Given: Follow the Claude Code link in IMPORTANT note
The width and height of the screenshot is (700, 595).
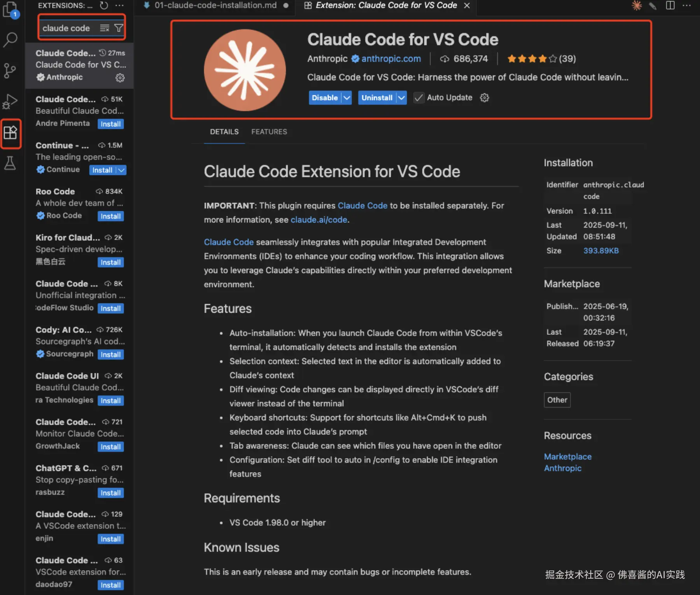Looking at the screenshot, I should coord(362,206).
